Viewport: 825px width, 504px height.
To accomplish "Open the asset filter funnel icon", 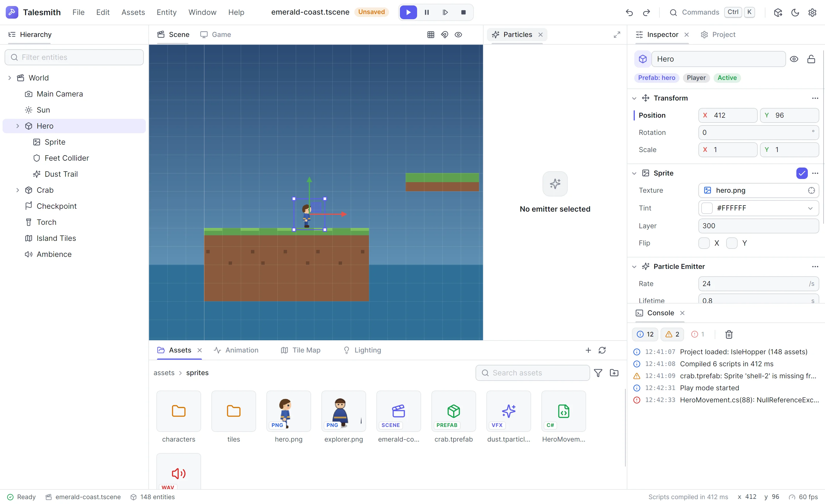I will (598, 373).
